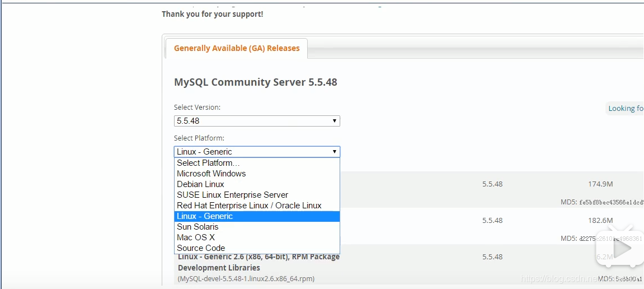Click the 'Looking fo' link at right
The image size is (644, 289).
point(626,109)
